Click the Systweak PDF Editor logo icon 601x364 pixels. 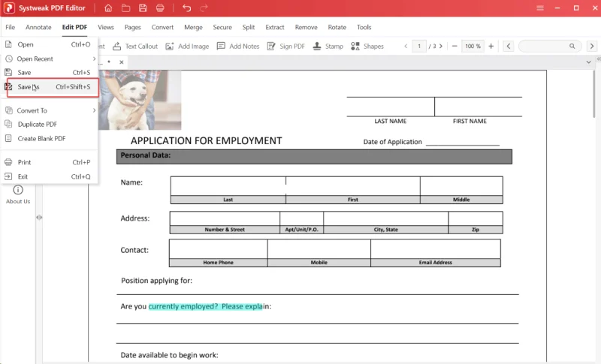[x=9, y=8]
